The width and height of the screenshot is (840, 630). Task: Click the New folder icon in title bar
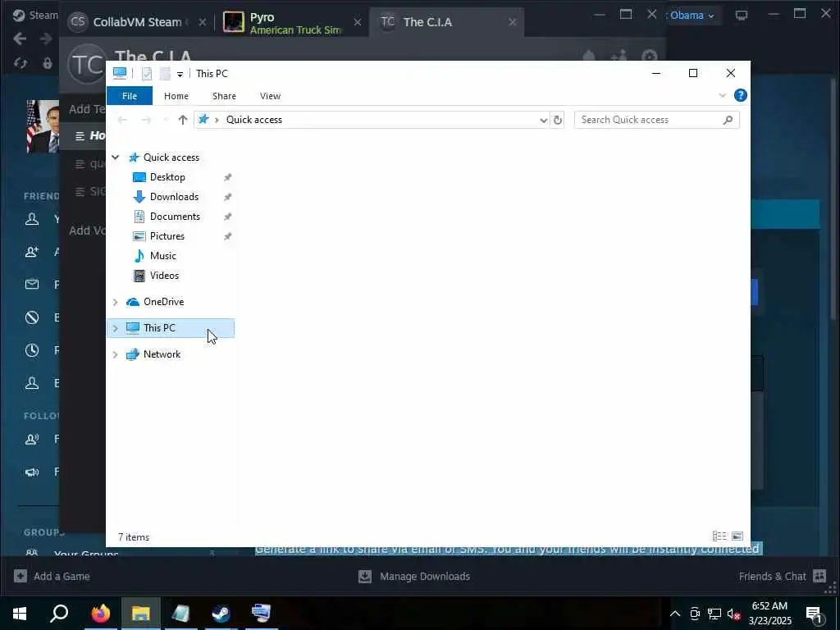click(x=165, y=74)
